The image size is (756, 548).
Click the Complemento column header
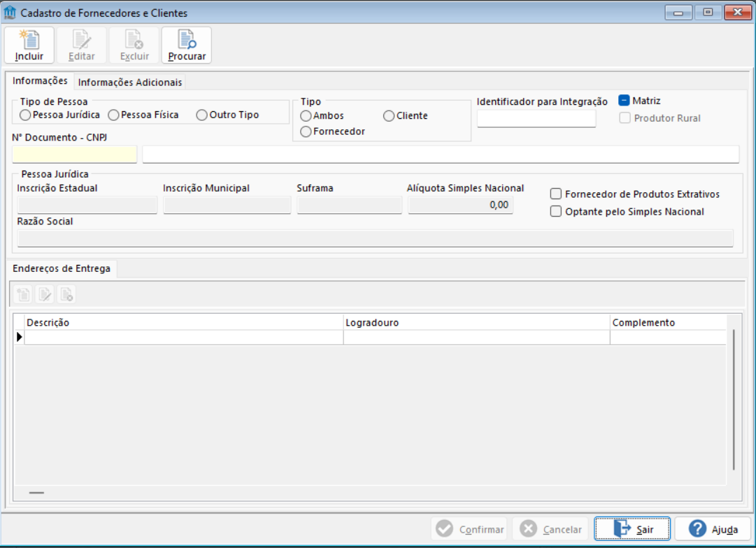668,322
